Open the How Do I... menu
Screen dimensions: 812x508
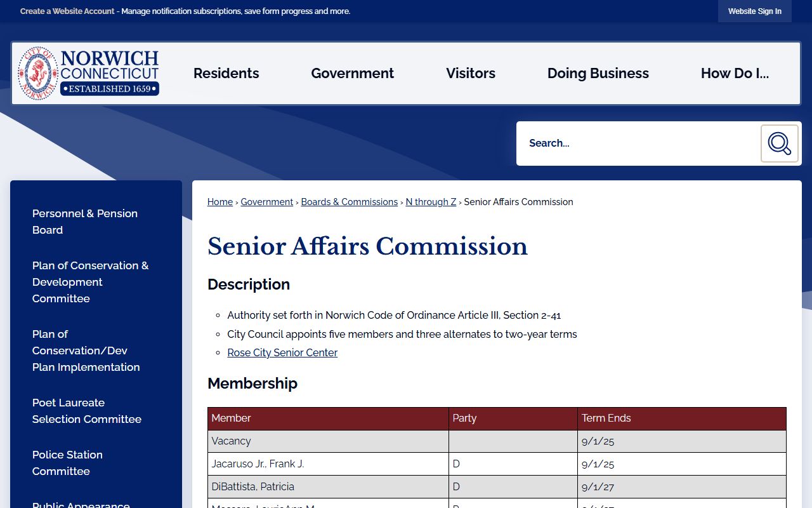735,74
